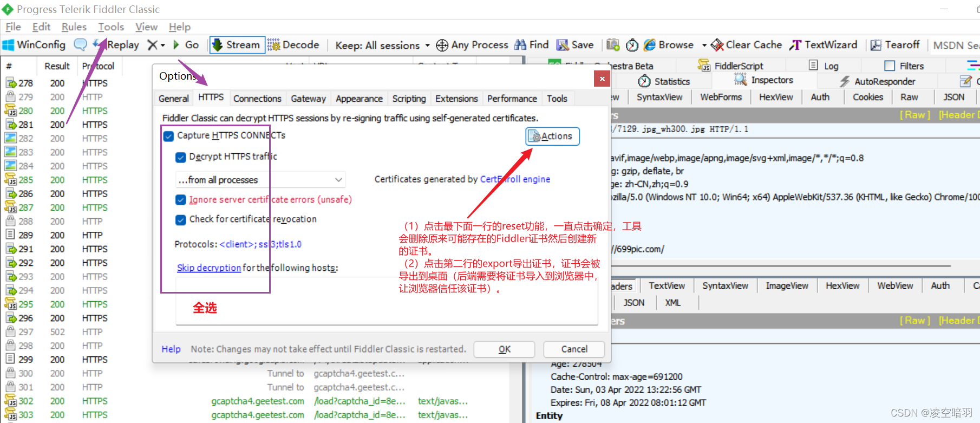Click the Remove sessions X icon
The width and height of the screenshot is (980, 423).
tap(153, 45)
